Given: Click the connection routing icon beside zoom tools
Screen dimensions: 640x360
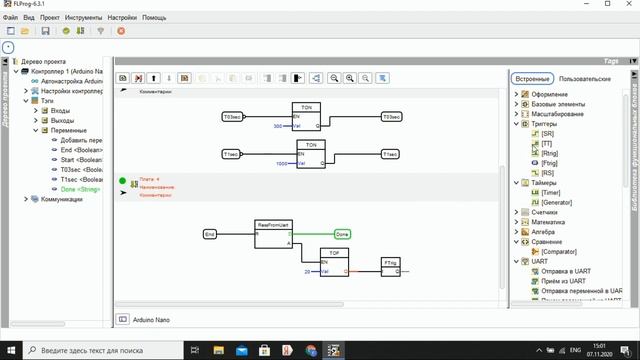Looking at the screenshot, I should click(x=316, y=78).
